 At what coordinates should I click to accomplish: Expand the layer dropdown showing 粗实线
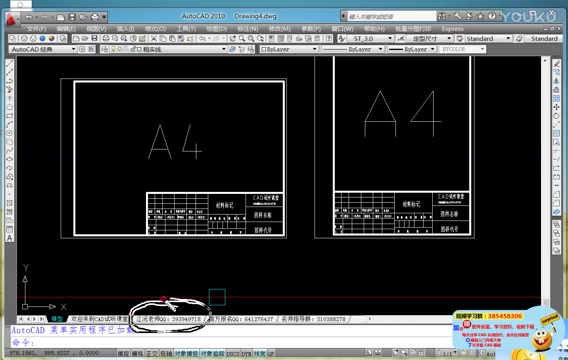coord(164,49)
